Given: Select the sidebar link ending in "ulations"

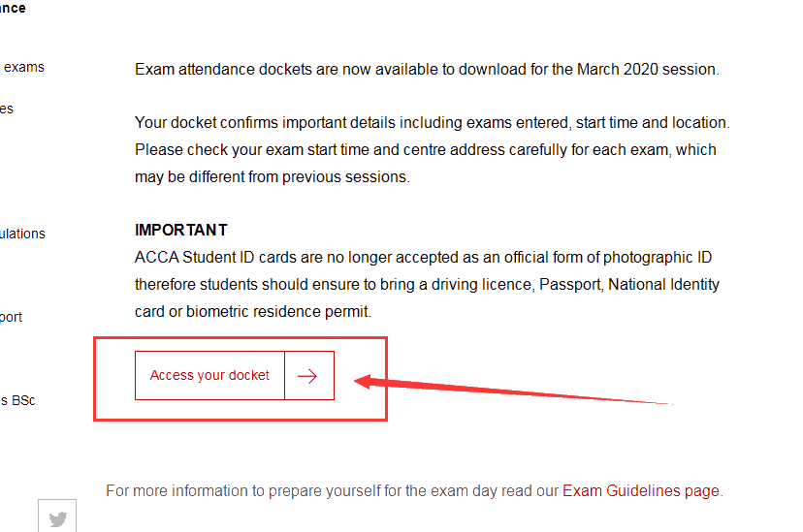Looking at the screenshot, I should [x=22, y=234].
